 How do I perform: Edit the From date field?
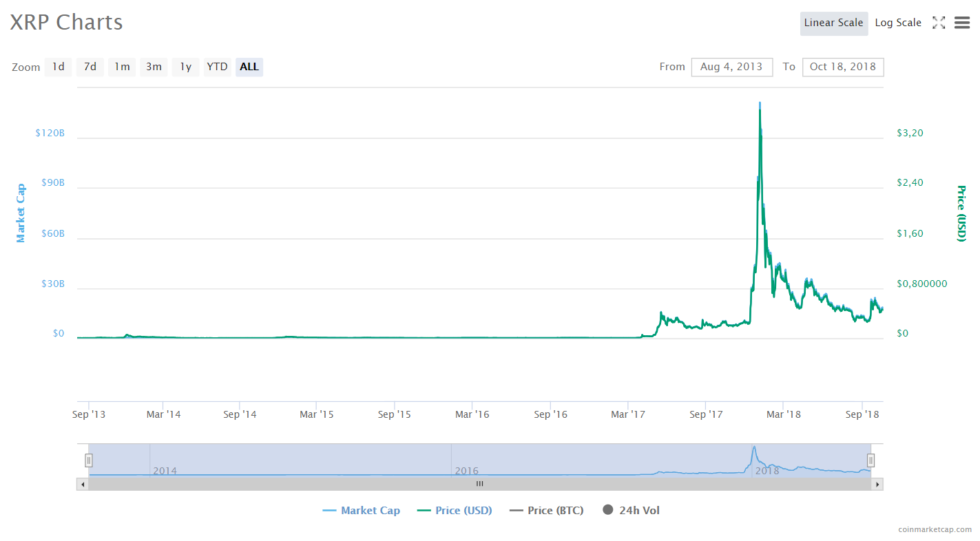pos(731,67)
